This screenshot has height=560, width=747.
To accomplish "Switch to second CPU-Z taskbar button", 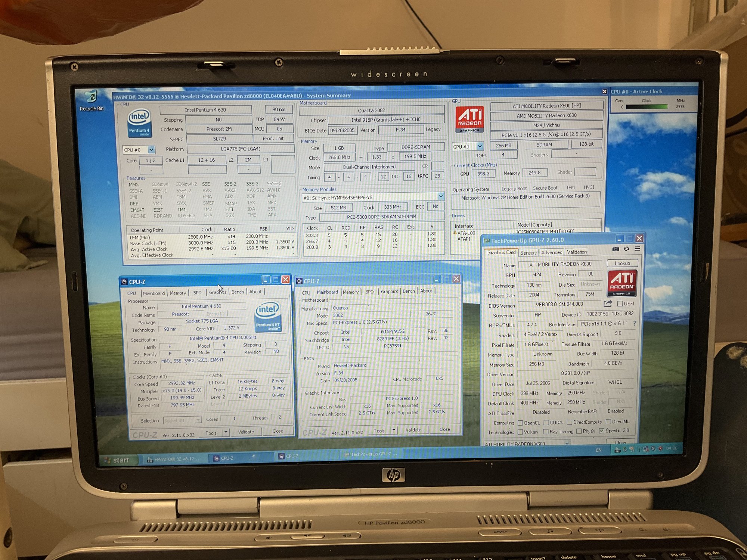I will (x=307, y=456).
